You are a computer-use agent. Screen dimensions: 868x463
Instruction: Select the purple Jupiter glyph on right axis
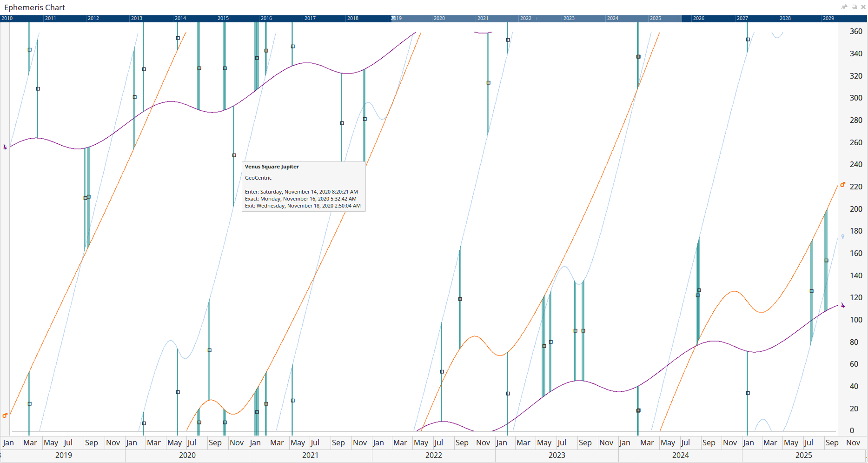[x=843, y=305]
